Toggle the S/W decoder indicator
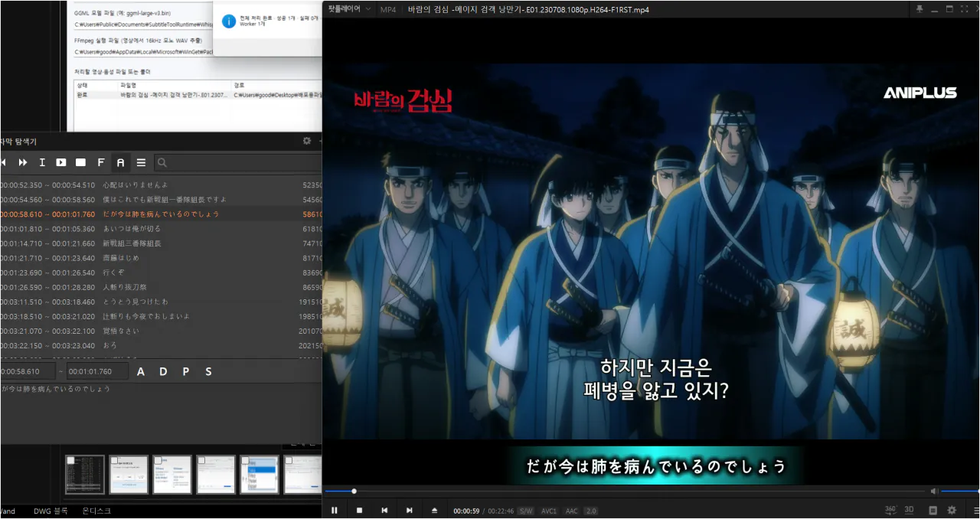Screen dimensions: 980x519 525,511
